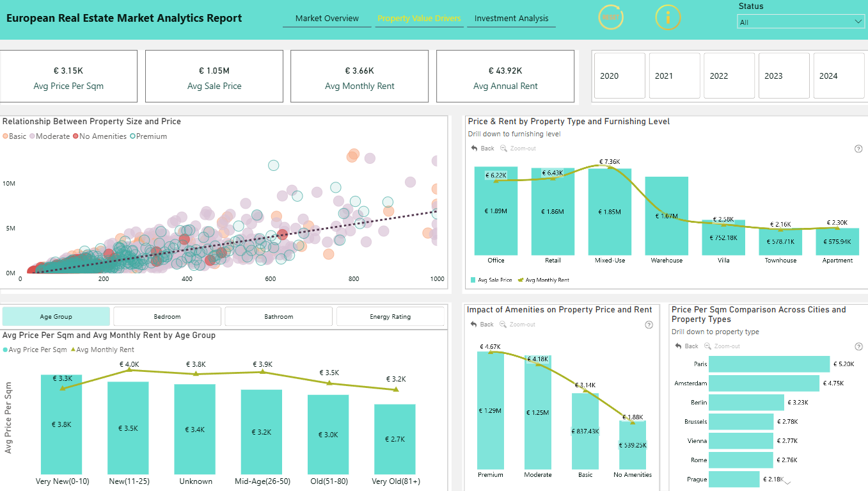Click Premium legend marker in scatter chart
Image resolution: width=868 pixels, height=491 pixels.
pos(132,136)
